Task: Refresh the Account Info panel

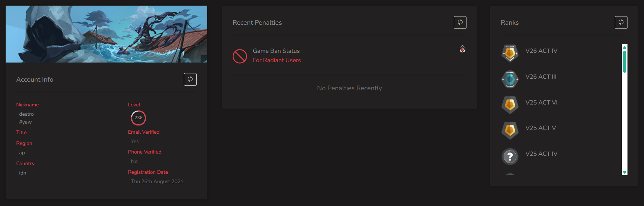Action: pos(190,79)
